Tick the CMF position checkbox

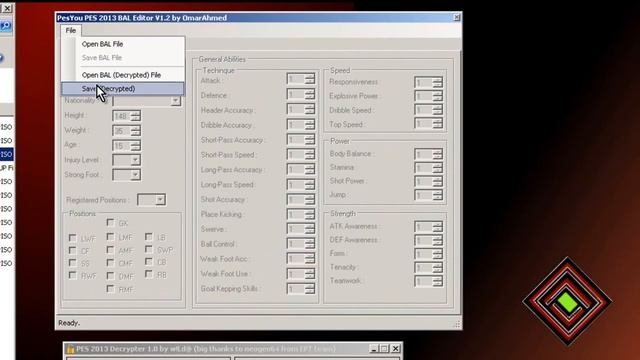pos(110,262)
